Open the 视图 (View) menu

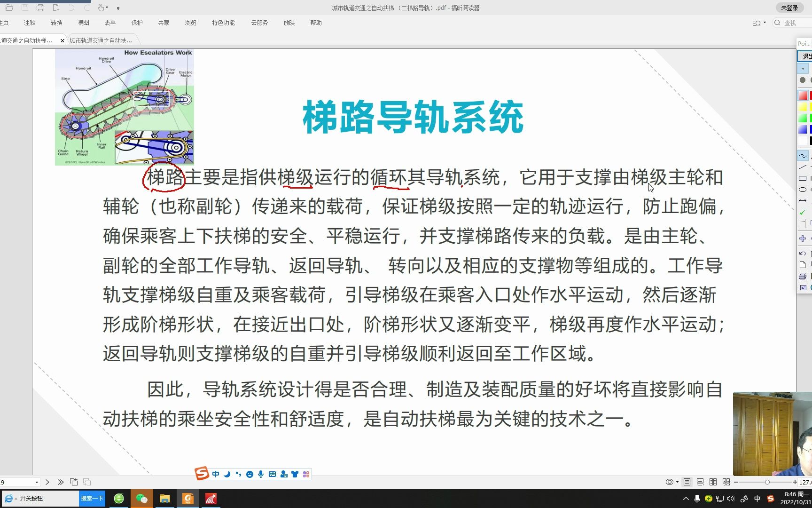click(x=83, y=22)
